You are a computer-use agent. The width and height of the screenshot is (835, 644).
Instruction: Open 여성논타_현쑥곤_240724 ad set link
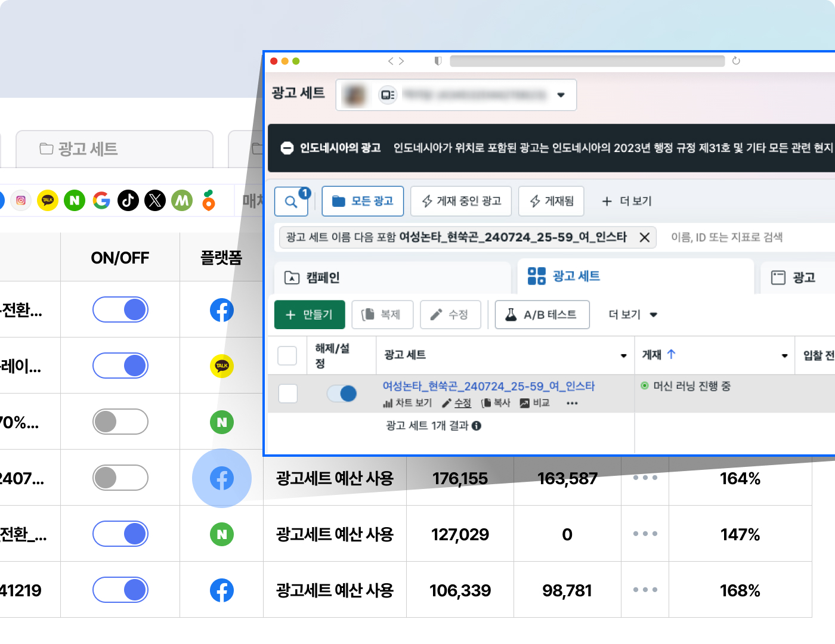[x=488, y=386]
